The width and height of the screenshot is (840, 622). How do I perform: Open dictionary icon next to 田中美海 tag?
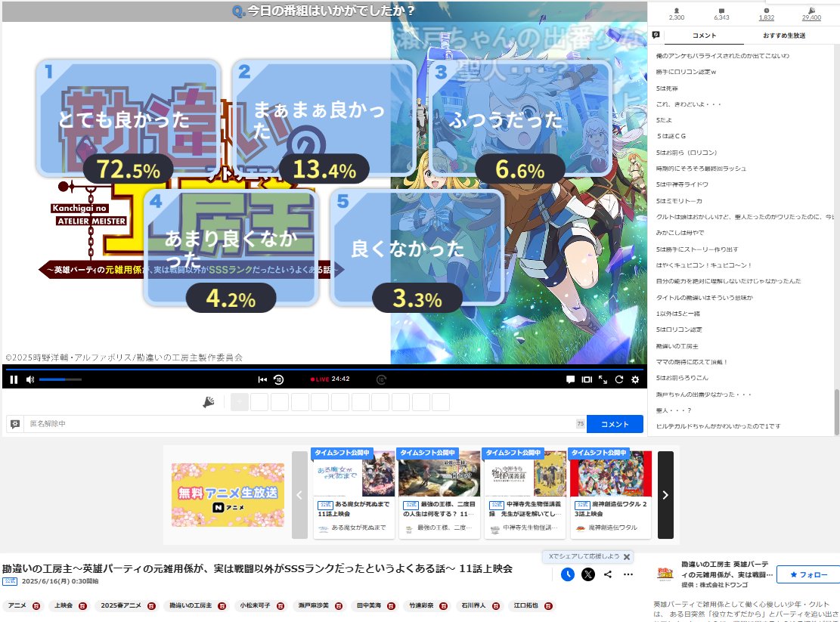click(391, 606)
